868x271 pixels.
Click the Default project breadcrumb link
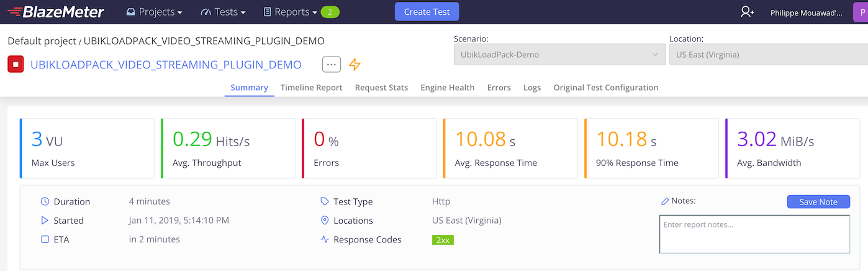tap(42, 41)
